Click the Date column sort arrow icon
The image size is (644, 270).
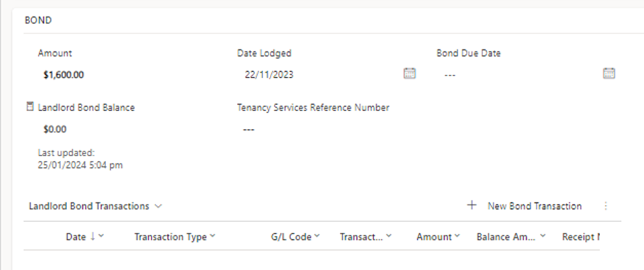click(92, 236)
